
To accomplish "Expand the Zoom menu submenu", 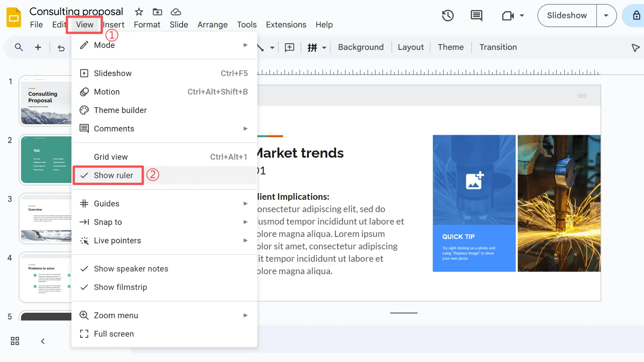I will [164, 315].
